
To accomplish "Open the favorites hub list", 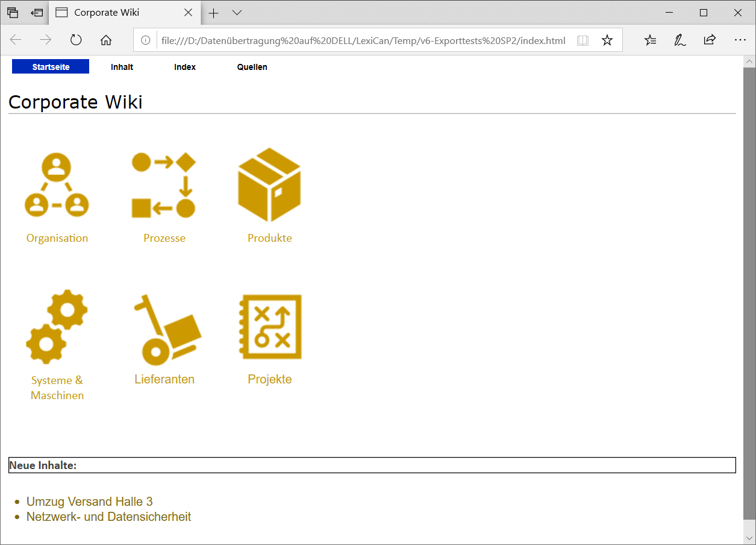I will click(x=651, y=40).
